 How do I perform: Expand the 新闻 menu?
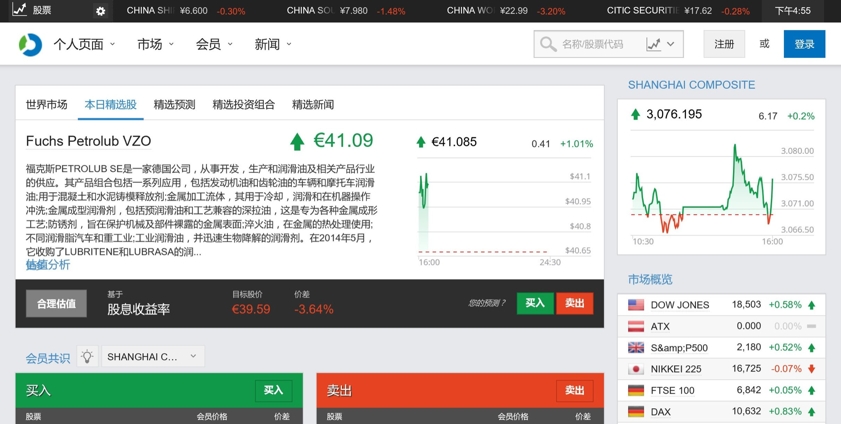(273, 44)
